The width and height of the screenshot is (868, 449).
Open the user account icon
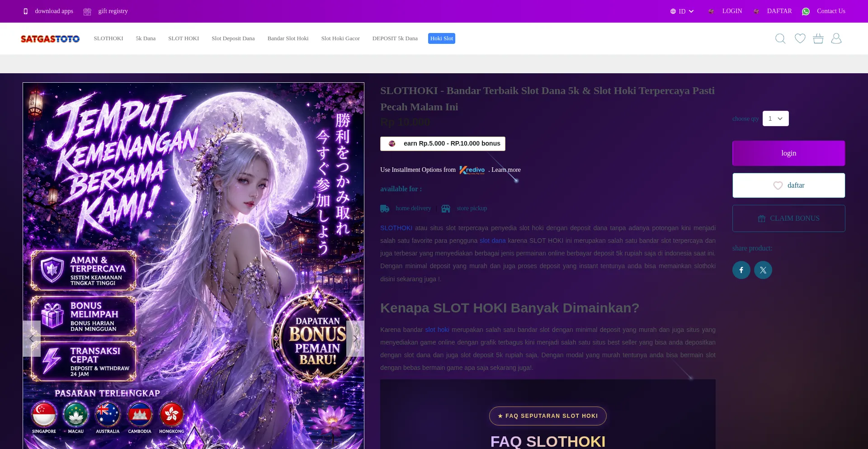point(836,38)
